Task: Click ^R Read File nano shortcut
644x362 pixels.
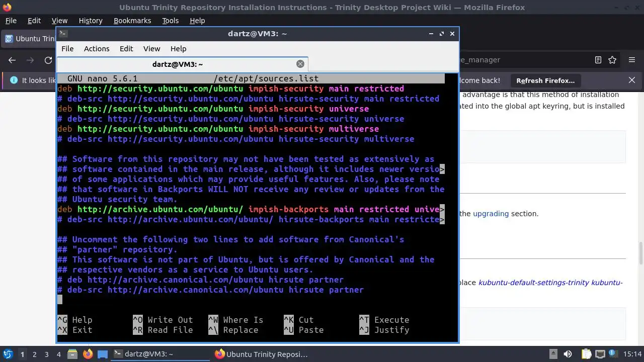Action: pos(163,330)
